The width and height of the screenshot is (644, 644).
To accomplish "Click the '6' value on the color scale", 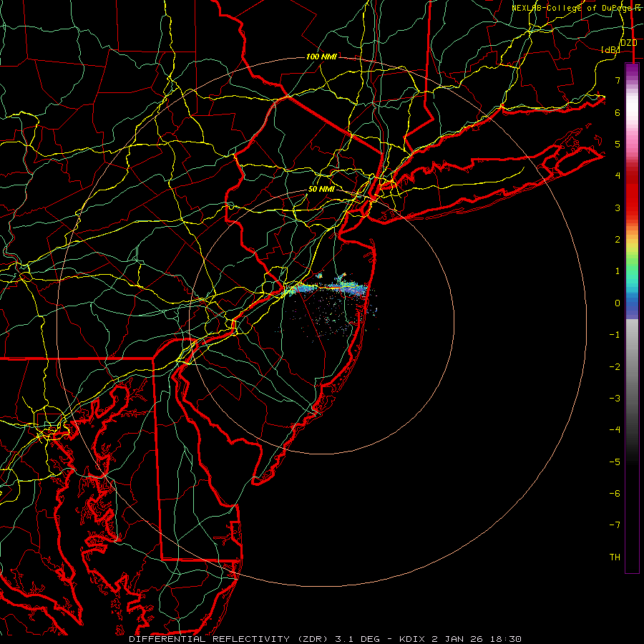I will [x=618, y=112].
